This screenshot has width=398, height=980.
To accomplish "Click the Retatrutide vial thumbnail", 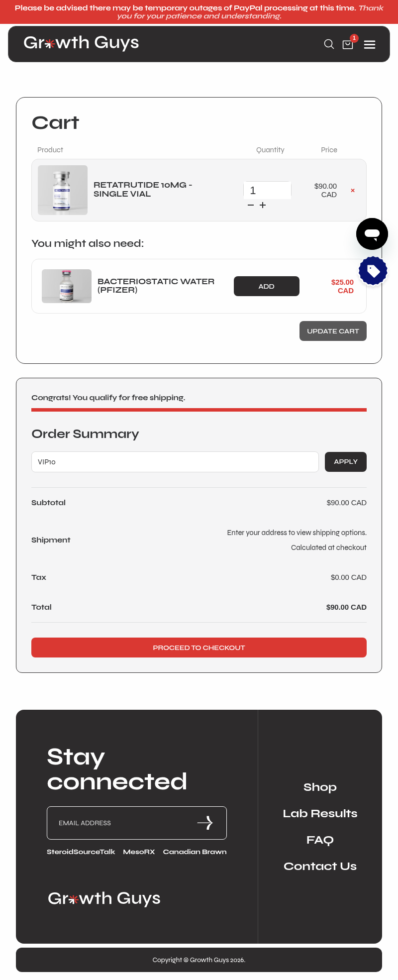I will 63,190.
